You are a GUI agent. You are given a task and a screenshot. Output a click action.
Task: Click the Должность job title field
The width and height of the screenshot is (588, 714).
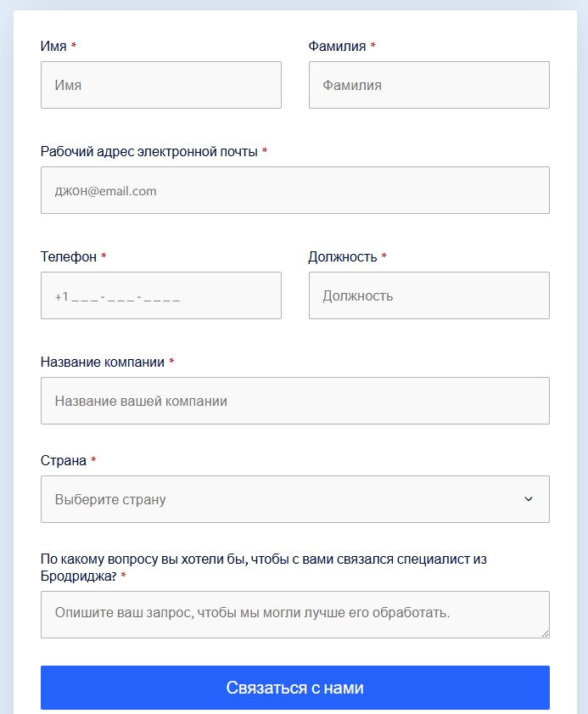[428, 295]
